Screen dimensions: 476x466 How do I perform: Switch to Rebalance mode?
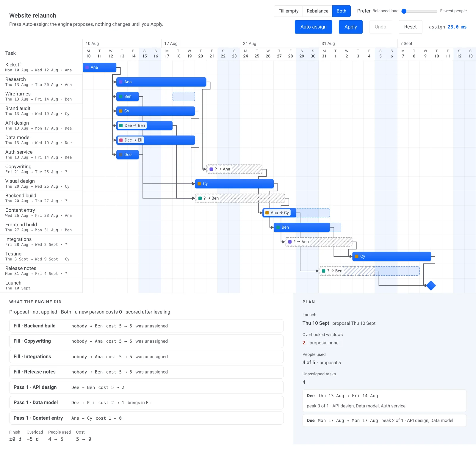317,11
